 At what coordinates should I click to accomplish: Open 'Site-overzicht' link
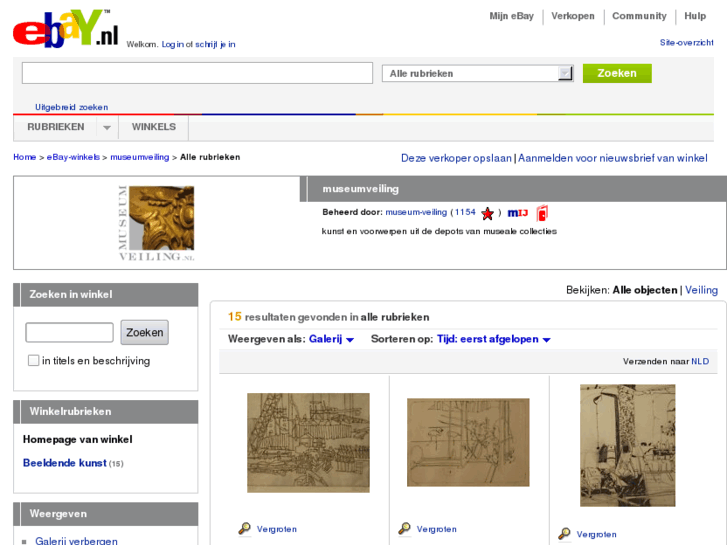687,43
